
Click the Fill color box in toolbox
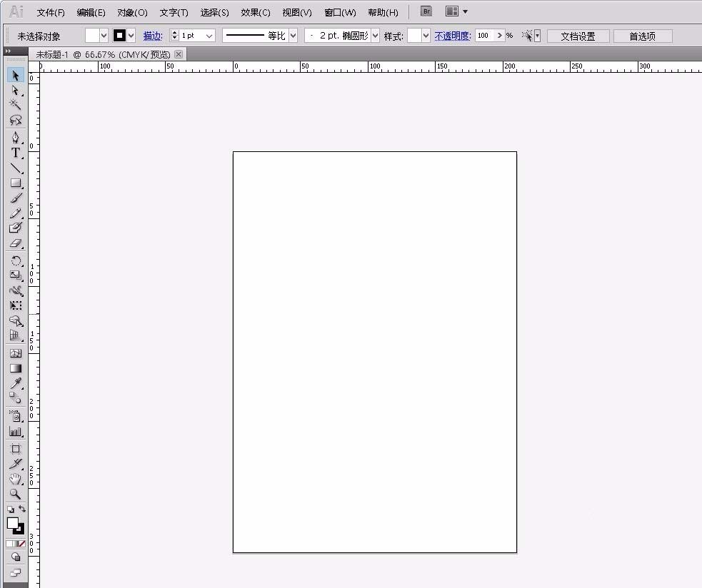point(13,522)
